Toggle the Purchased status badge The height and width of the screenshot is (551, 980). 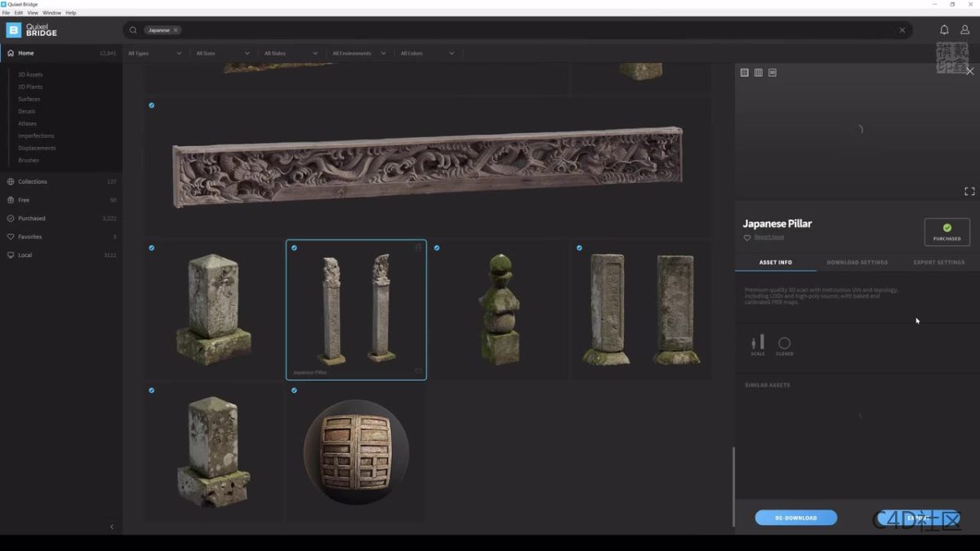(x=947, y=232)
